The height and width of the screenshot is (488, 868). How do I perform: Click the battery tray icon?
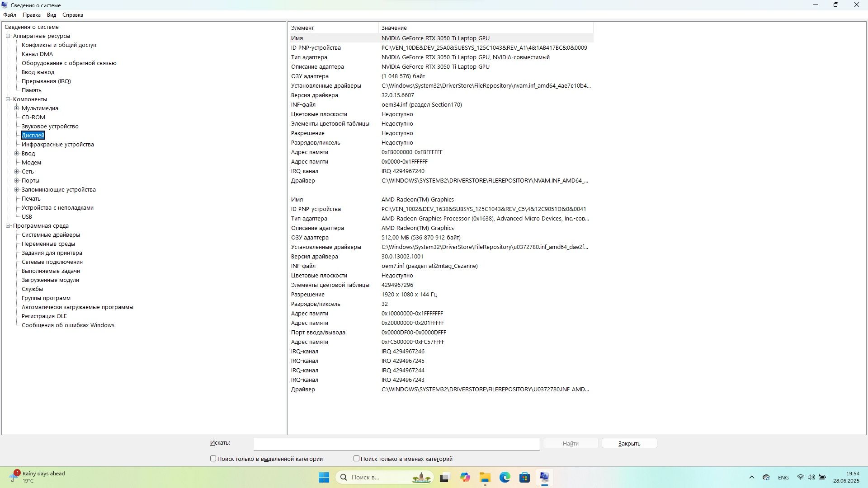tap(822, 478)
